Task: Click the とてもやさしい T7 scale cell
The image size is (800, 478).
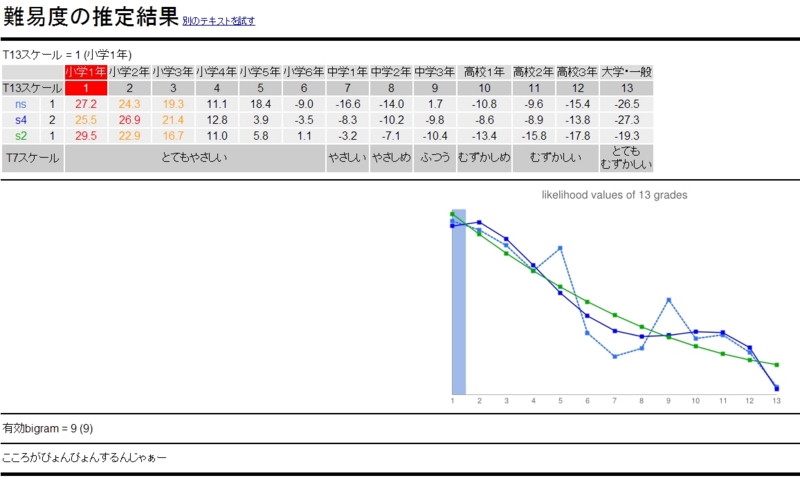Action: (x=195, y=158)
